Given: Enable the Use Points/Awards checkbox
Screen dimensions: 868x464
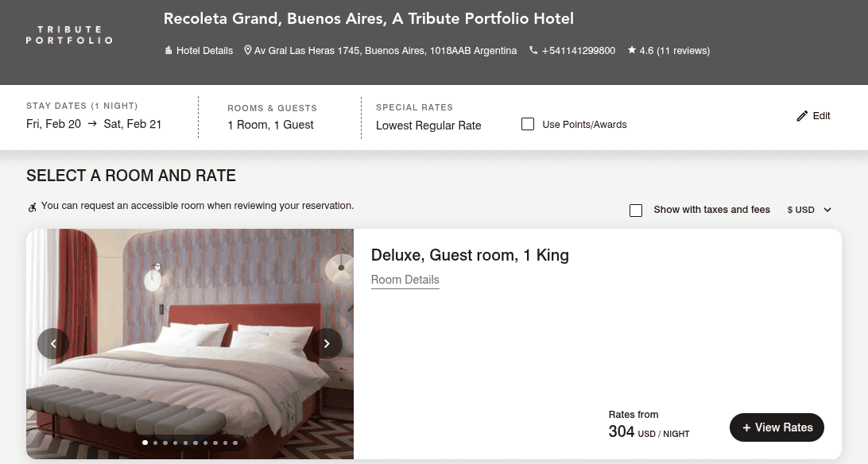Looking at the screenshot, I should tap(528, 124).
